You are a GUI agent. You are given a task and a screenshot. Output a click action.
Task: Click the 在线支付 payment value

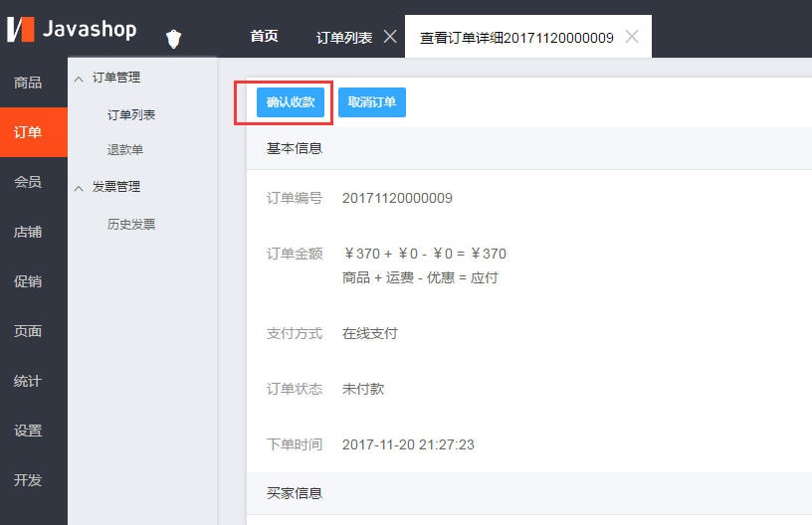370,333
